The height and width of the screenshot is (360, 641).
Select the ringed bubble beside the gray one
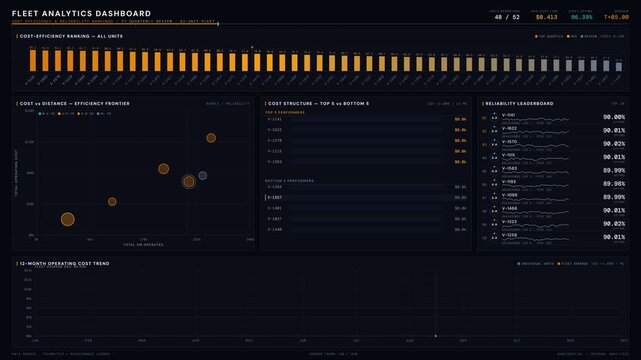coord(188,181)
